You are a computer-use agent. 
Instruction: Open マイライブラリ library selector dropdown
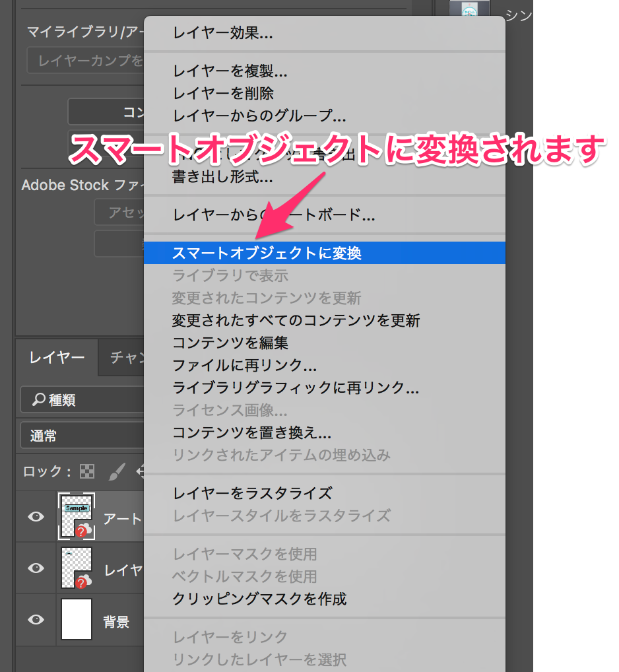point(85,32)
